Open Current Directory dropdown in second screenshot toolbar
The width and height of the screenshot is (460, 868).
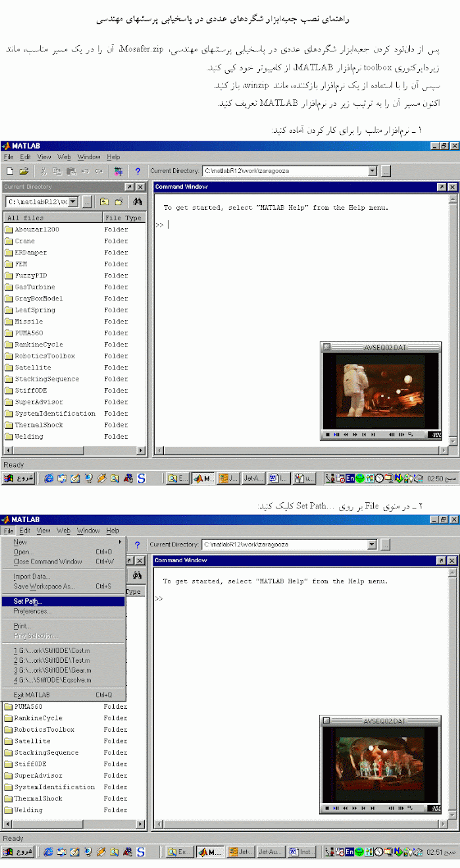(x=372, y=544)
